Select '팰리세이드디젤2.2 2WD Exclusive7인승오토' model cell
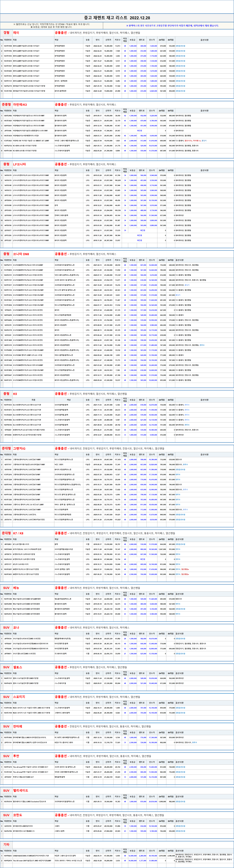The image size is (234, 868). pyautogui.click(x=29, y=802)
